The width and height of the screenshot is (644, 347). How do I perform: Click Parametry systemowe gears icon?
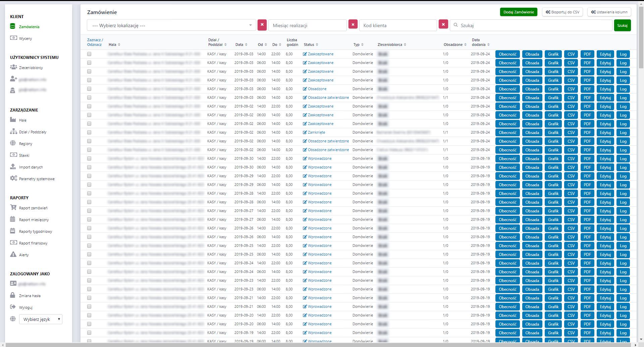point(13,179)
